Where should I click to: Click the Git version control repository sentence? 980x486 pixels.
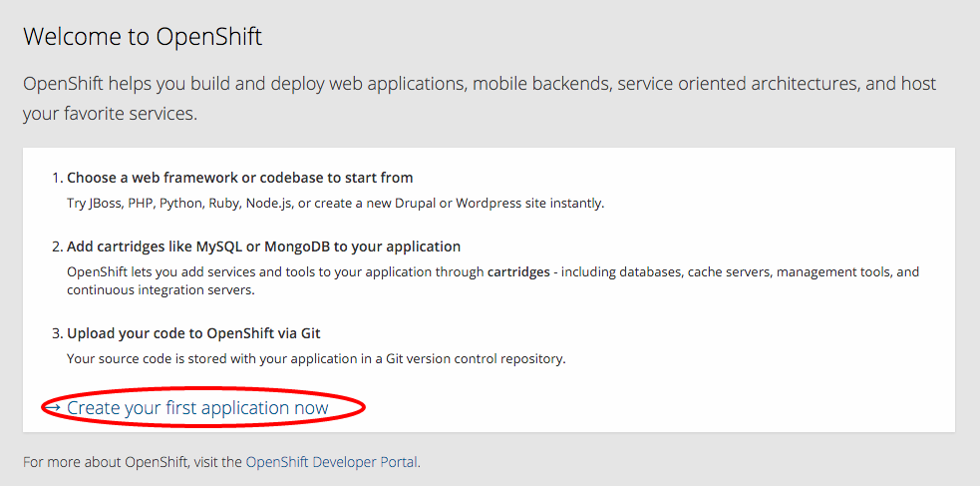coord(316,358)
